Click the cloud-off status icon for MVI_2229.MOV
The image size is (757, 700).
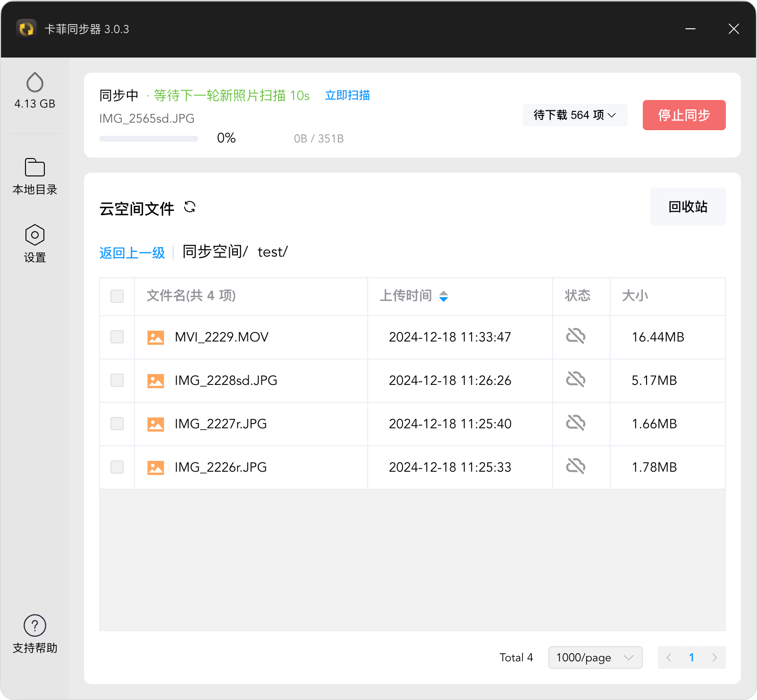[x=576, y=336]
